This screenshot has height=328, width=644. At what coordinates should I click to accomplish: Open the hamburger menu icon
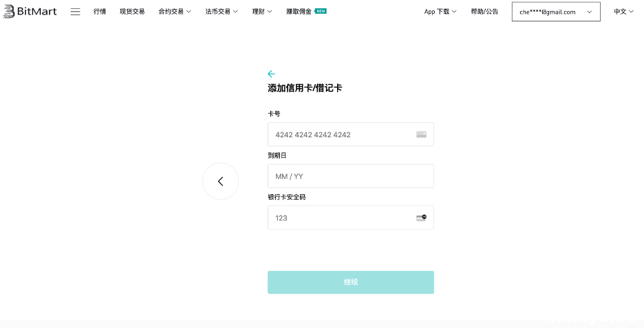pos(76,12)
